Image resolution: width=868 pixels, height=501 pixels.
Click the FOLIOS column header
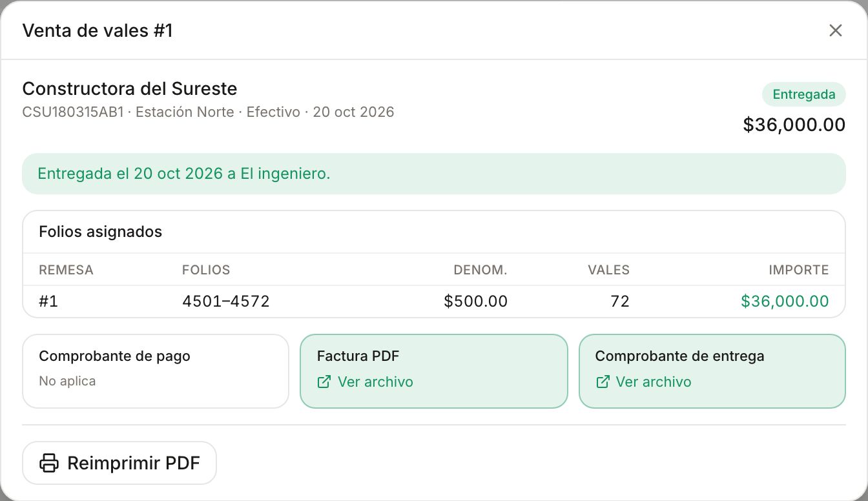(206, 270)
